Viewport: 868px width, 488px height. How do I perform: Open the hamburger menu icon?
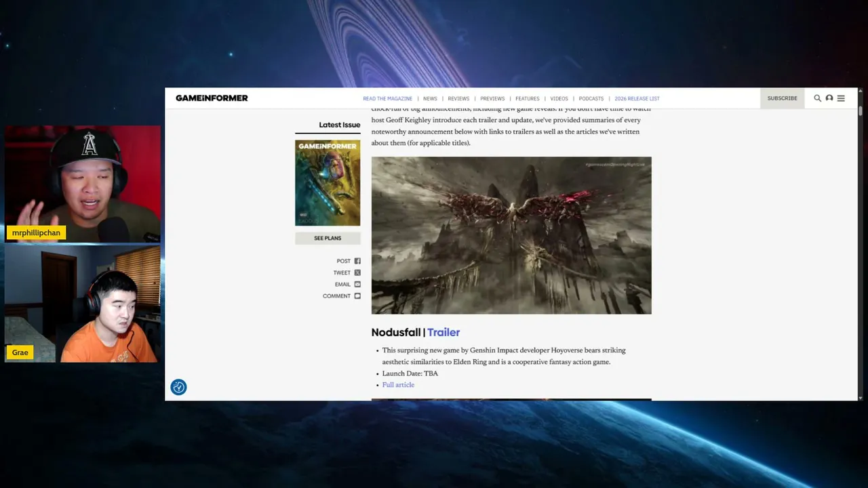click(841, 98)
